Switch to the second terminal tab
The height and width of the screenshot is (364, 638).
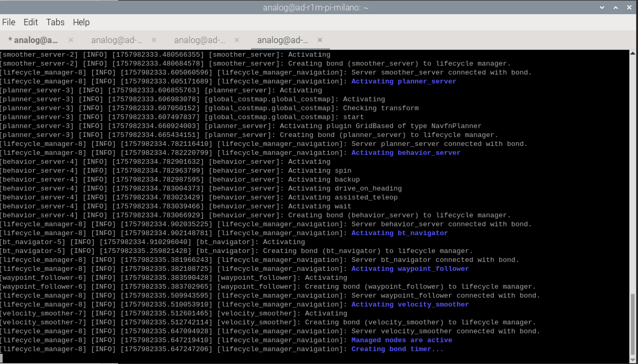117,40
